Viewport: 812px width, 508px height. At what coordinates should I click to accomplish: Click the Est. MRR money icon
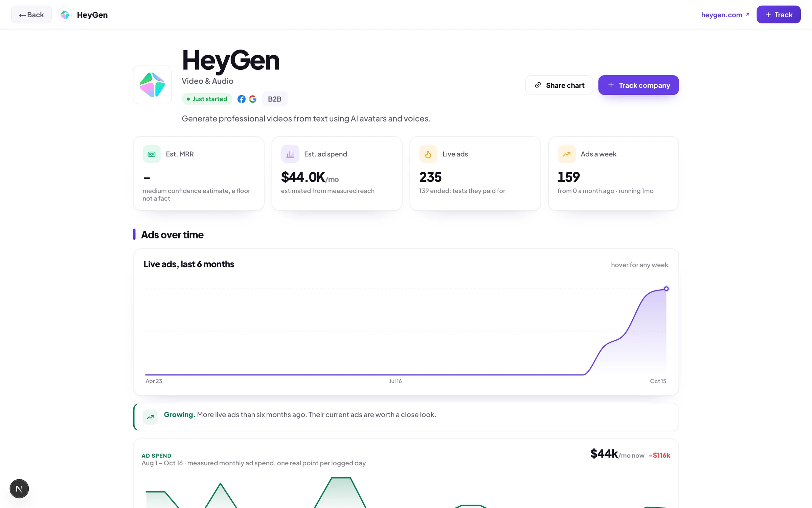point(152,154)
